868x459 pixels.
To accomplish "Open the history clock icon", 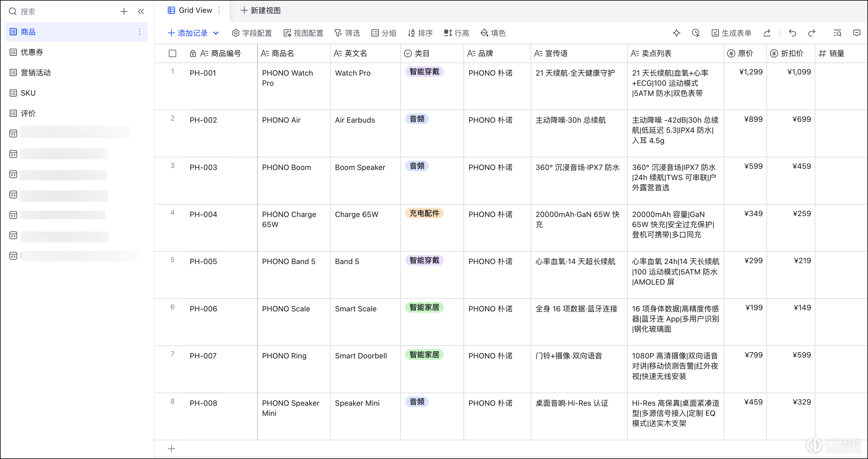I will coord(696,33).
